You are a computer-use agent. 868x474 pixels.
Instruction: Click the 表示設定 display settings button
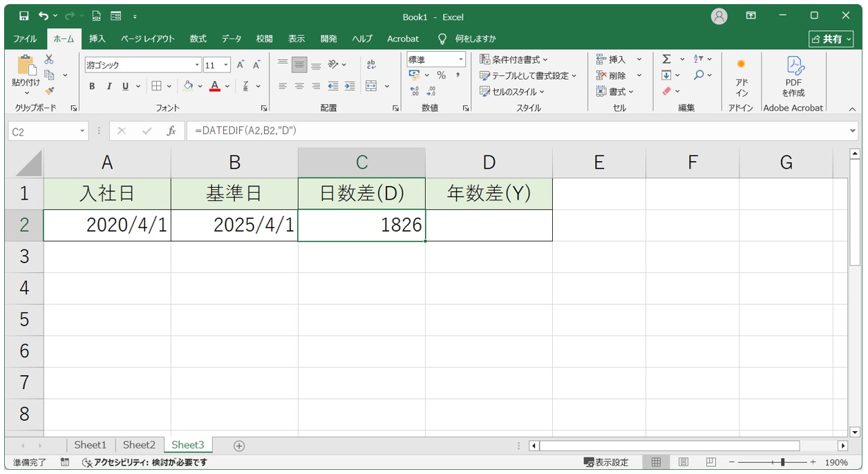point(606,462)
